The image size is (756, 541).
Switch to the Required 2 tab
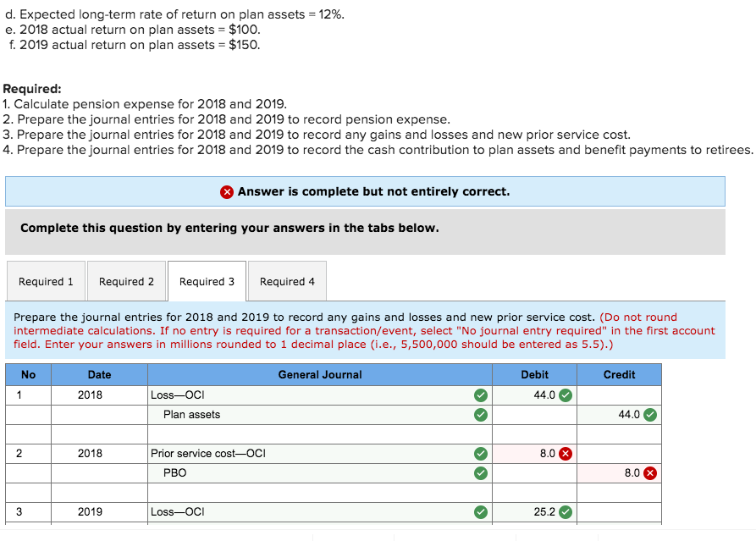[x=126, y=281]
